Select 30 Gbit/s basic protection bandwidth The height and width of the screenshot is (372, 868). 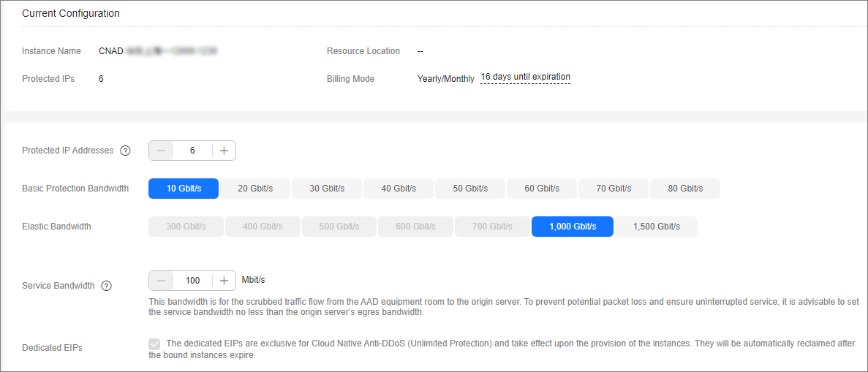[327, 189]
